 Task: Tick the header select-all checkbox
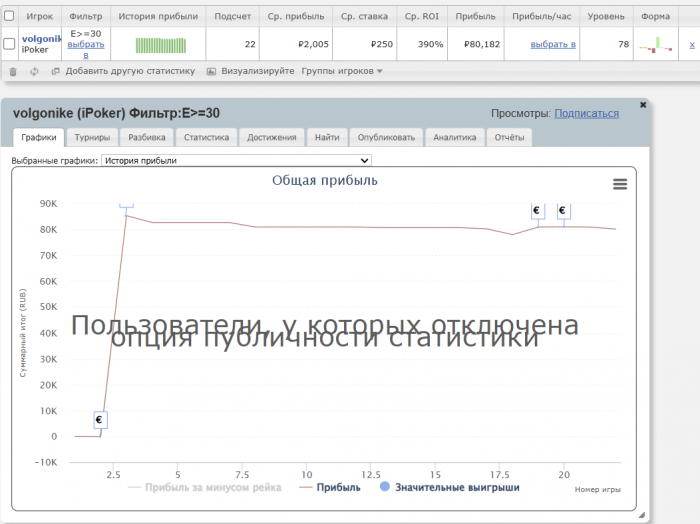pyautogui.click(x=9, y=16)
